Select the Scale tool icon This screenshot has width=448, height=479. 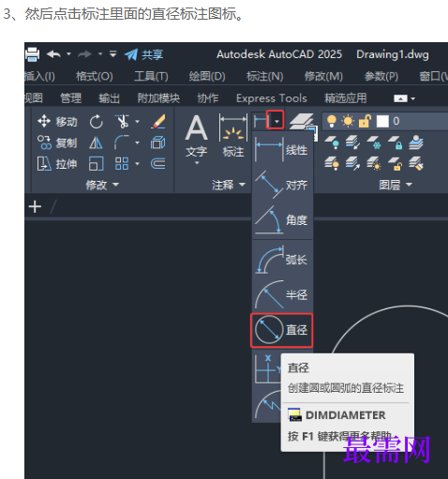pyautogui.click(x=96, y=164)
